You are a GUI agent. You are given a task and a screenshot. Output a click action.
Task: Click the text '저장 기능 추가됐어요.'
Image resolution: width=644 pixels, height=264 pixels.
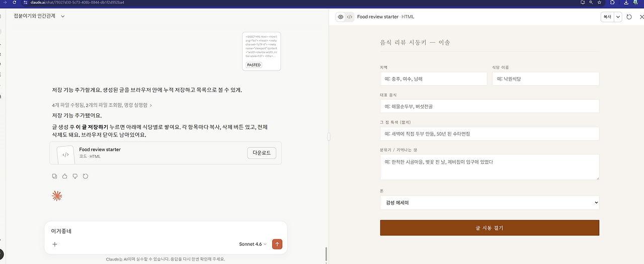coord(76,115)
